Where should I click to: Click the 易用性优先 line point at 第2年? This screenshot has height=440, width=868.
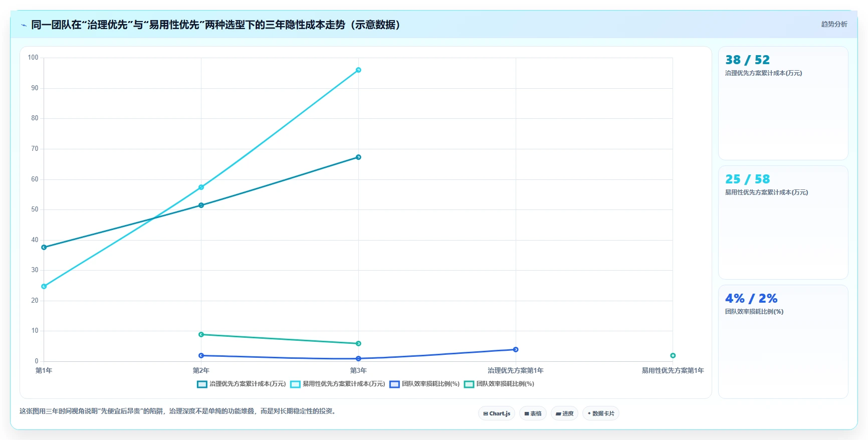point(201,187)
